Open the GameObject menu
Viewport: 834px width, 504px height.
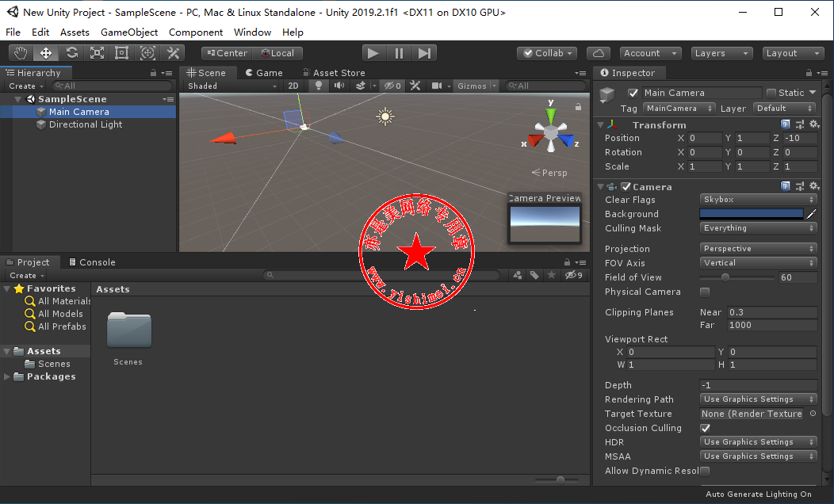coord(129,32)
